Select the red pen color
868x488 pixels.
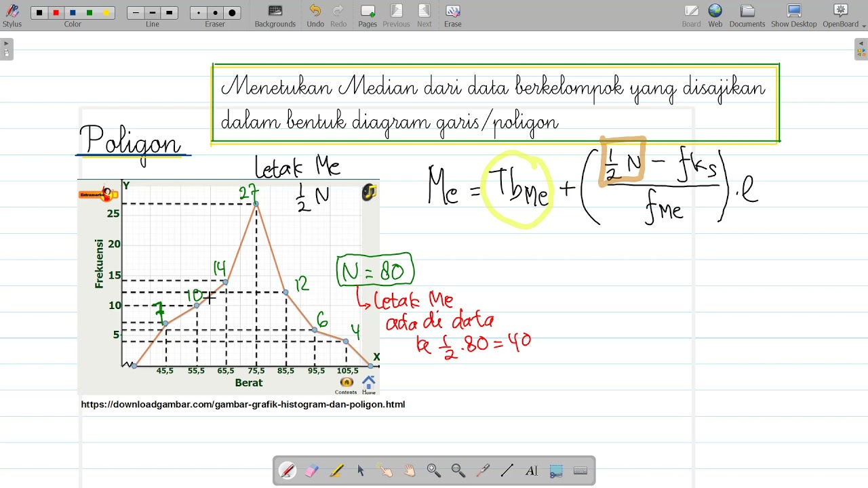[56, 13]
